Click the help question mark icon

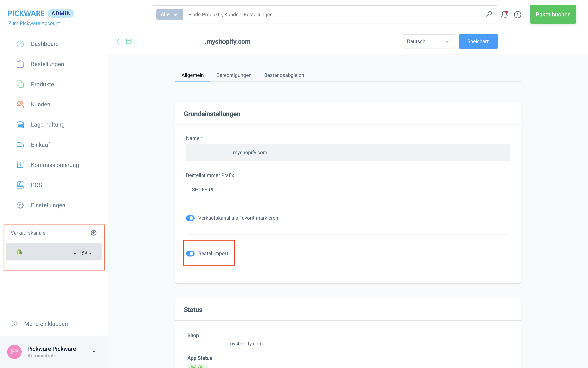[x=518, y=15]
